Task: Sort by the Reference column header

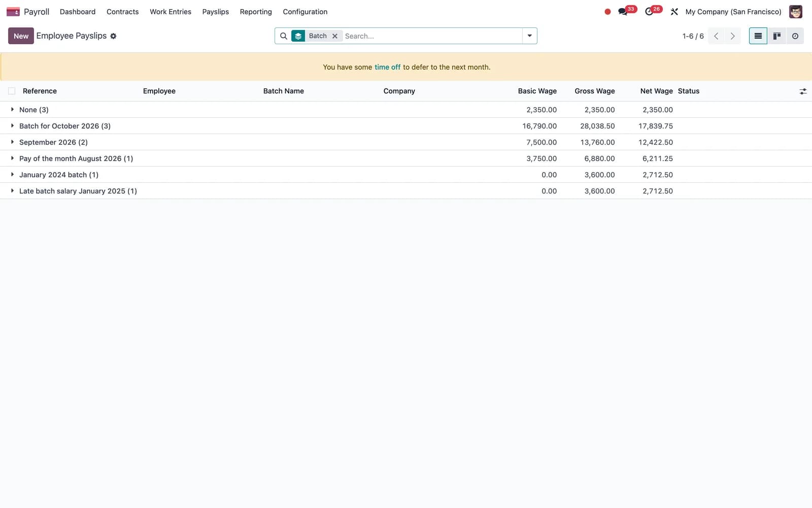Action: coord(40,91)
